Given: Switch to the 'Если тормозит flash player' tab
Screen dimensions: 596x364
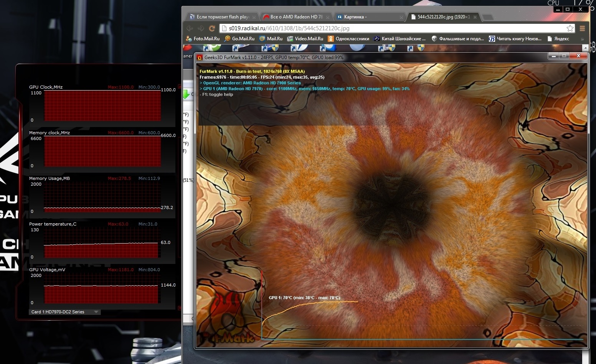Looking at the screenshot, I should click(x=223, y=17).
